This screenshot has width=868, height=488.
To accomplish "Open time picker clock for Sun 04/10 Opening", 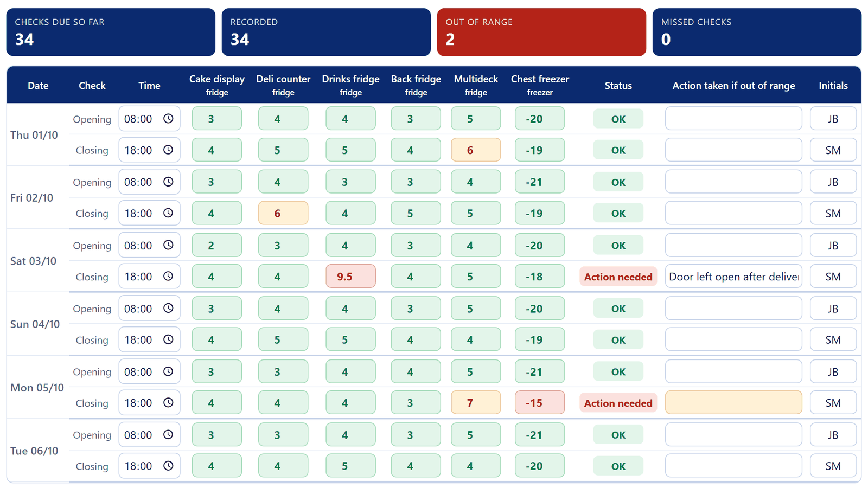I will (168, 309).
